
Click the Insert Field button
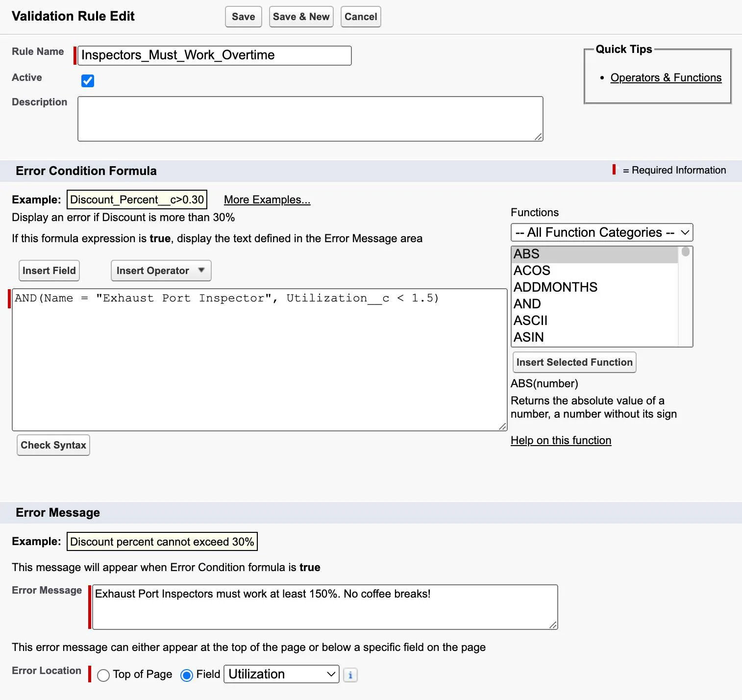coord(49,271)
